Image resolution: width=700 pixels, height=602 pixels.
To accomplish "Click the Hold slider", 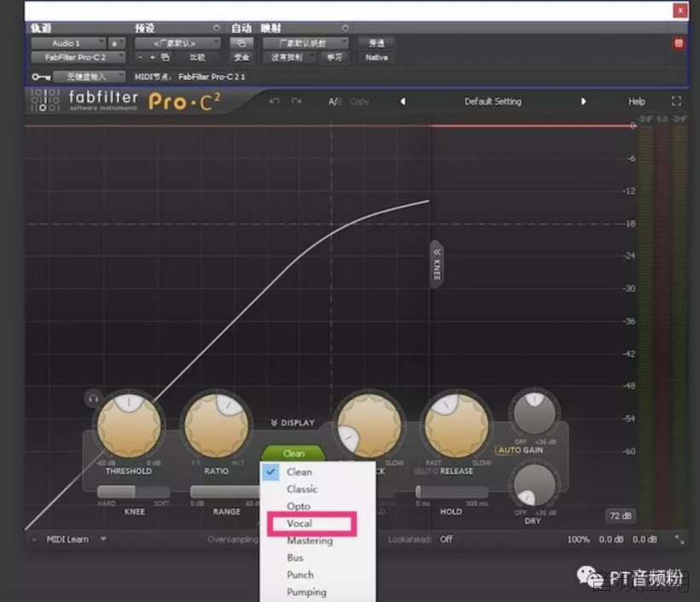I will tap(452, 491).
